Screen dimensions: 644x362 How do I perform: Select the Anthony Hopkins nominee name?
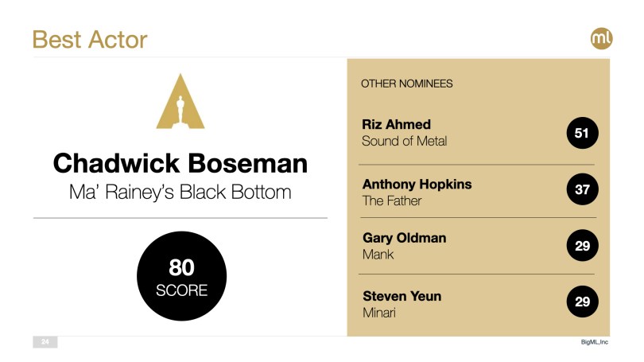click(x=417, y=184)
